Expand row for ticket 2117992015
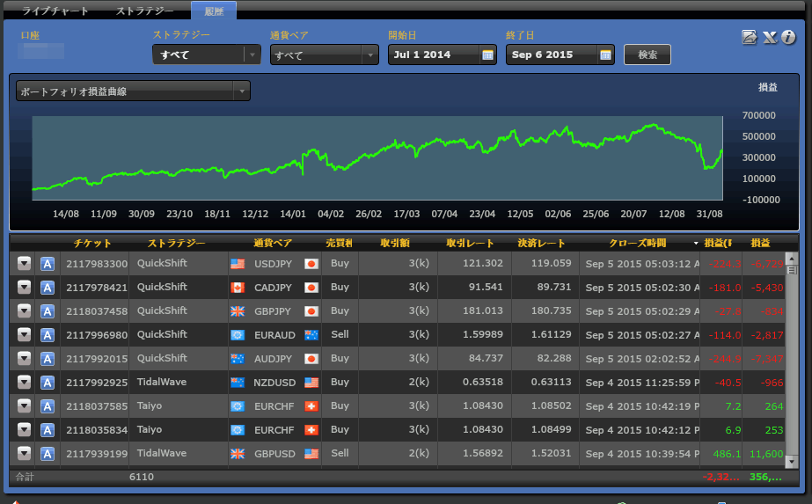The image size is (812, 504). coord(24,359)
